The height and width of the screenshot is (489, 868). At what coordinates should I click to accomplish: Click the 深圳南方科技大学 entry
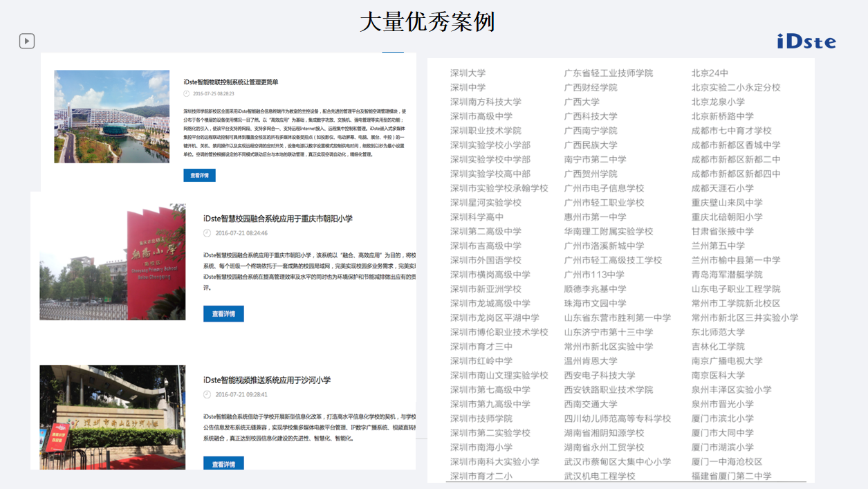tap(486, 102)
